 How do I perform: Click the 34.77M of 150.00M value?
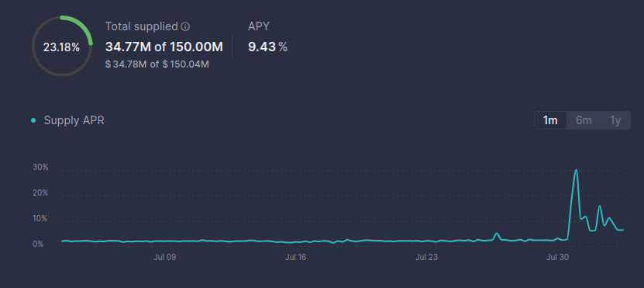[x=164, y=47]
